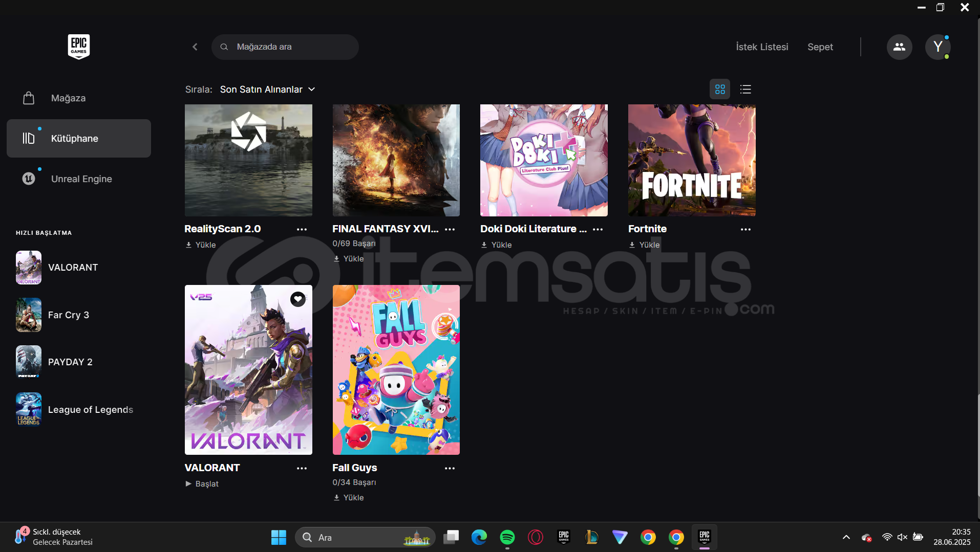Open the Fall Guys cover thumbnail
The height and width of the screenshot is (552, 980).
(396, 370)
